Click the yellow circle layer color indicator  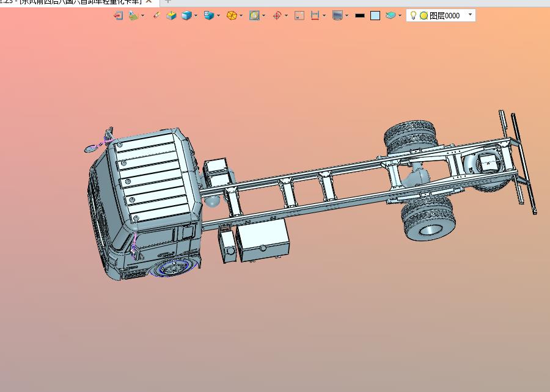click(424, 15)
